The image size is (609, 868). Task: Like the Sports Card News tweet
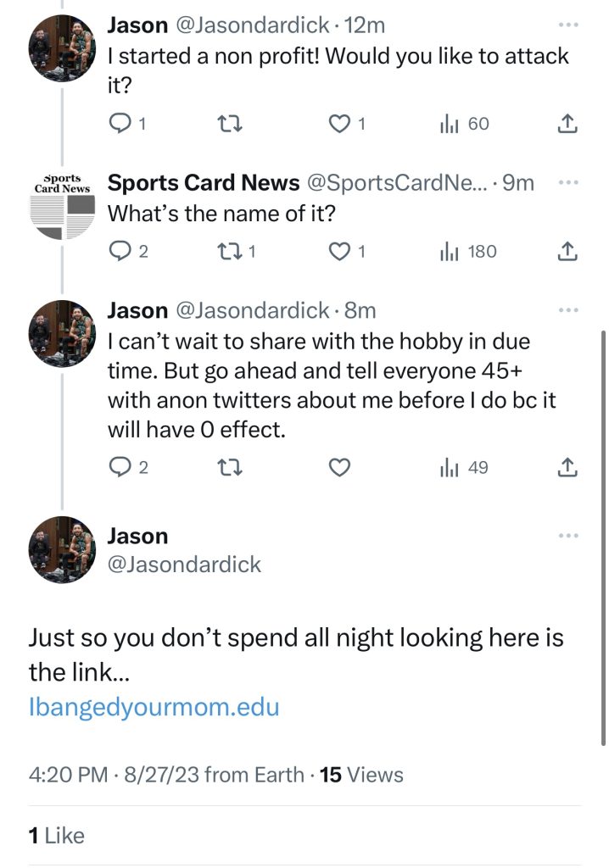pyautogui.click(x=340, y=252)
